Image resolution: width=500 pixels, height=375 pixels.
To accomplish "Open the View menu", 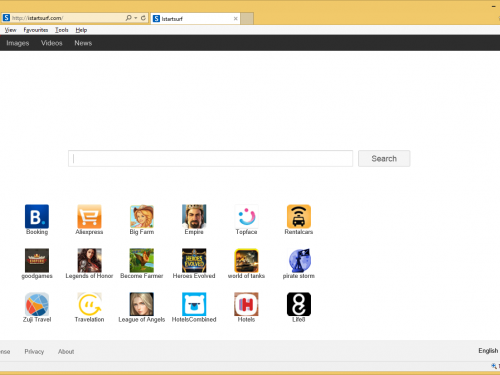I will 10,30.
